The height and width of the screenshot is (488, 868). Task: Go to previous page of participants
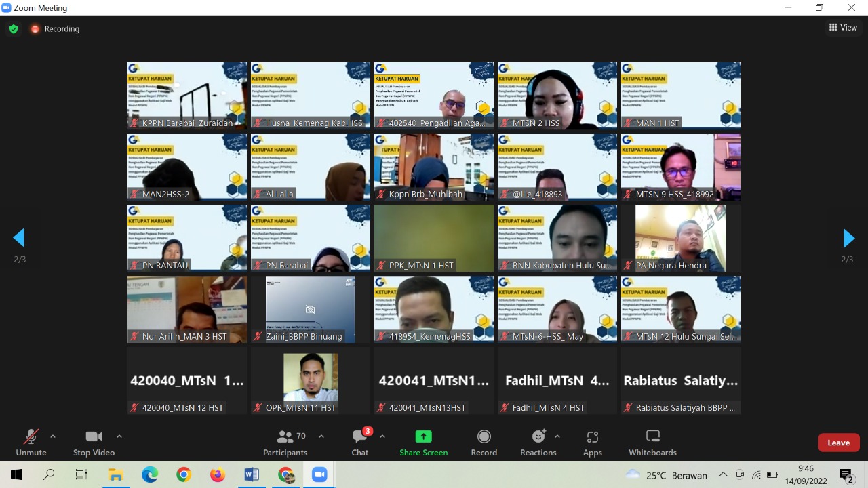coord(19,238)
